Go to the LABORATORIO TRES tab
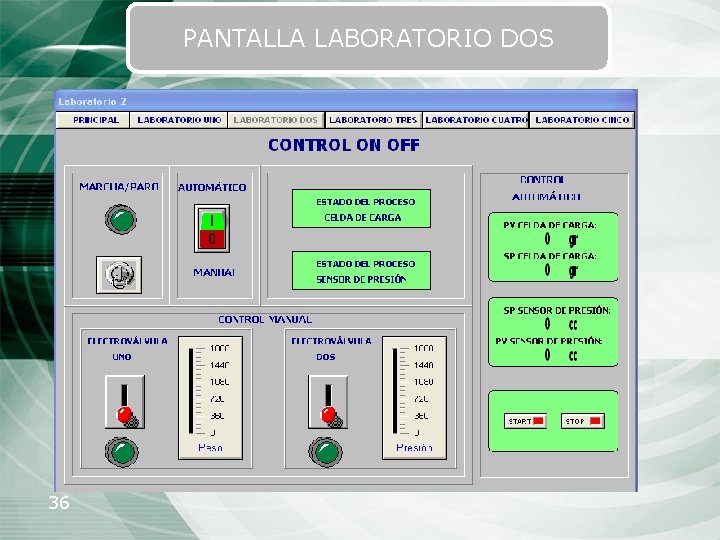The image size is (720, 540). click(373, 120)
